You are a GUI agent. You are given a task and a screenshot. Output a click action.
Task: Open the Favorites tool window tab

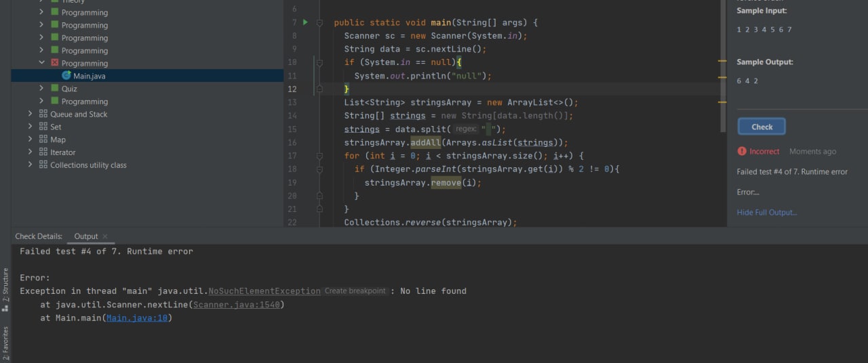click(x=5, y=343)
